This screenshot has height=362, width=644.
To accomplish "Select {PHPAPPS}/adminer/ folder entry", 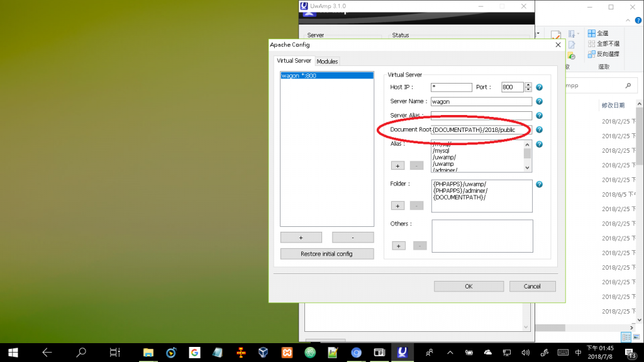I will pos(460,191).
